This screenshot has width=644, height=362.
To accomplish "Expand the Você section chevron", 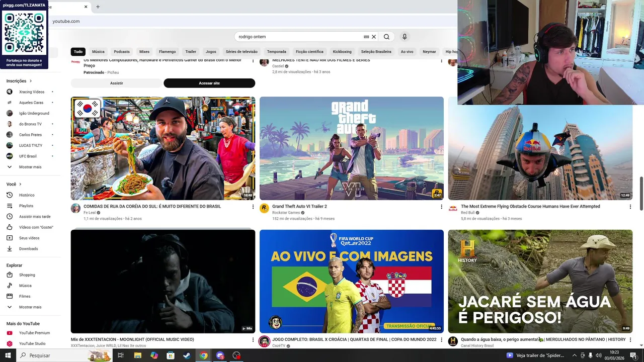I will point(20,185).
